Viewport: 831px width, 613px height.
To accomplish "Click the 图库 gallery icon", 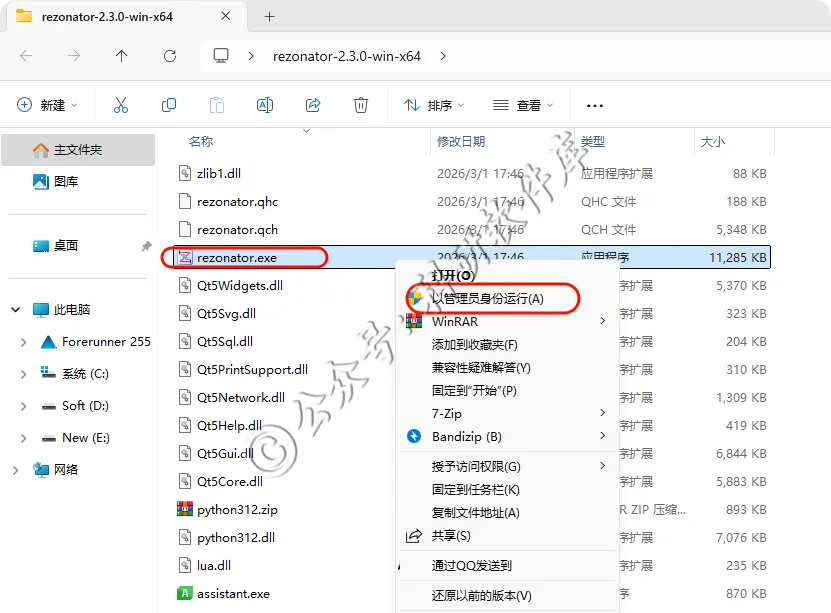I will click(41, 182).
